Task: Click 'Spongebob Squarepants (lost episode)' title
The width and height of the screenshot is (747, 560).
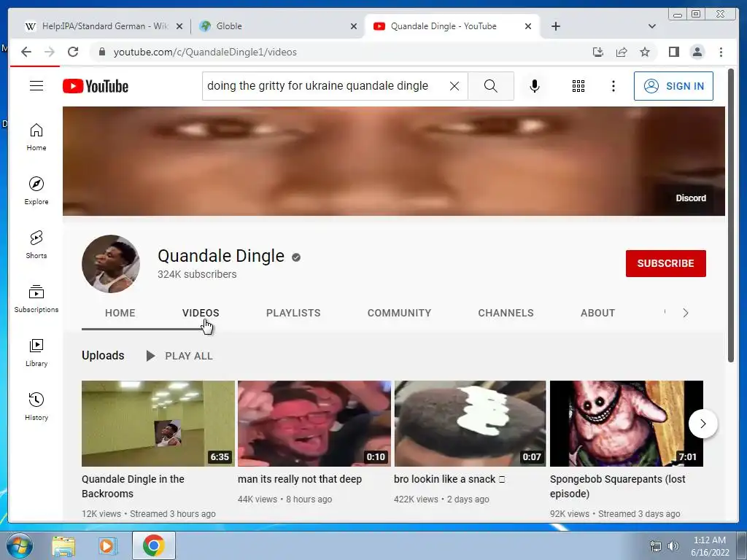Action: click(x=617, y=486)
